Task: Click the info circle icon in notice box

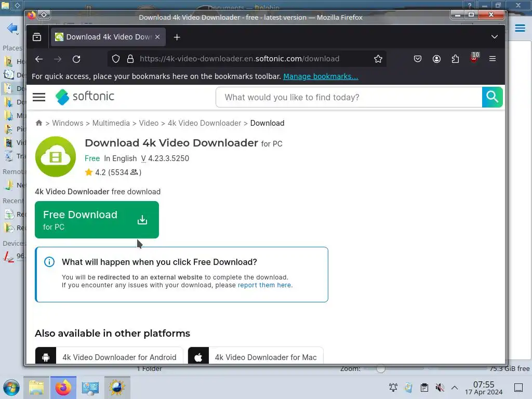Action: coord(49,262)
